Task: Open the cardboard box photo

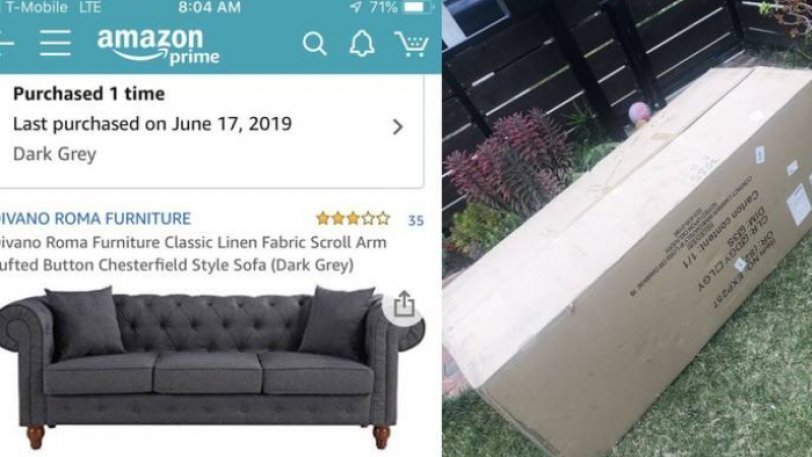Action: [627, 228]
